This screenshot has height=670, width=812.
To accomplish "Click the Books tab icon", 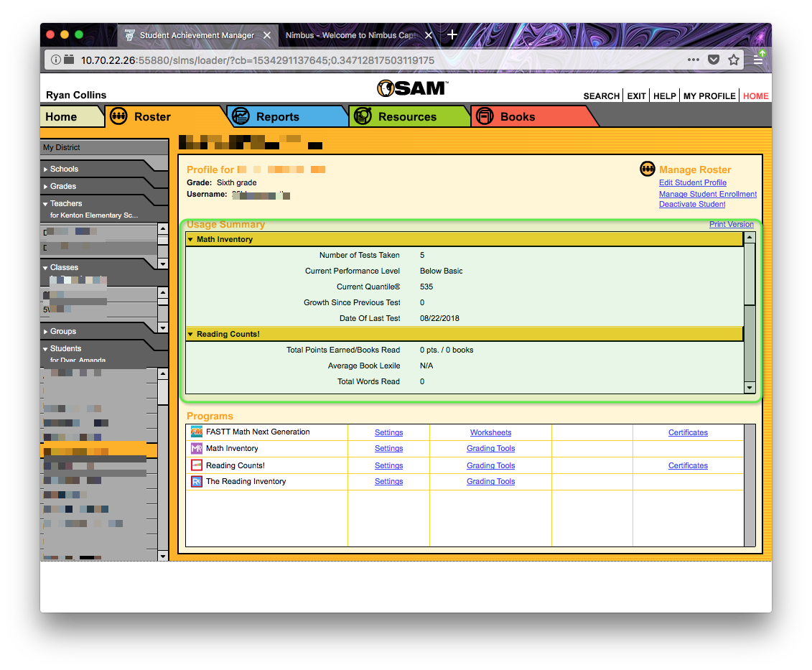I will coord(485,116).
